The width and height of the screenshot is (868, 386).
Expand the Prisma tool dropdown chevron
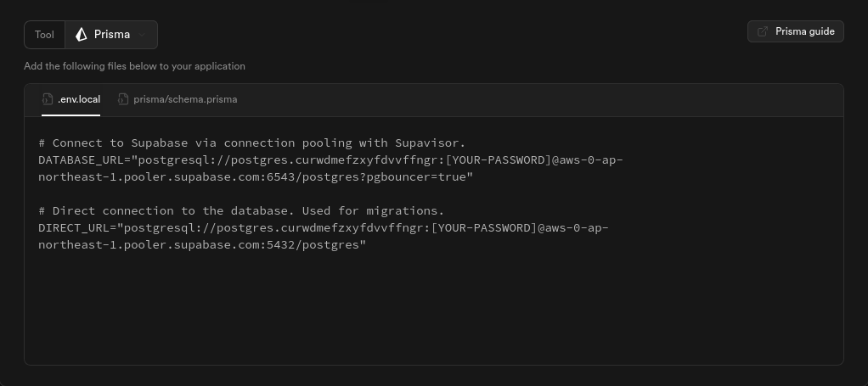(142, 35)
